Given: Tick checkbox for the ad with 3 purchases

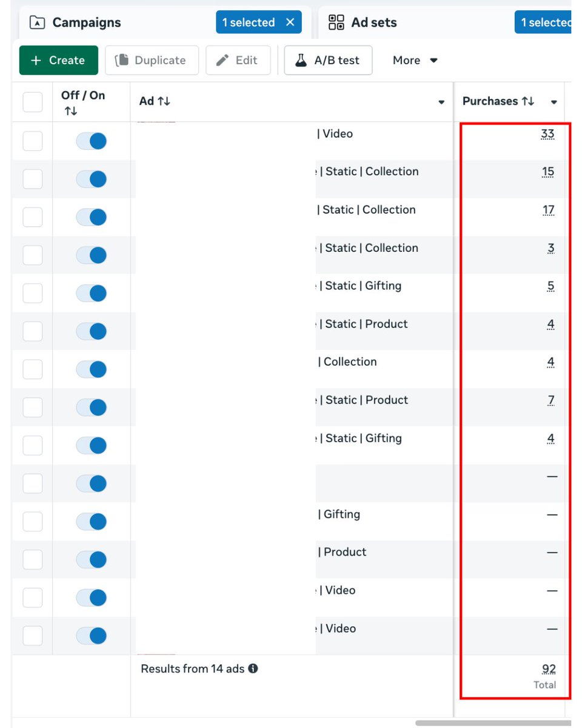Looking at the screenshot, I should (x=33, y=255).
